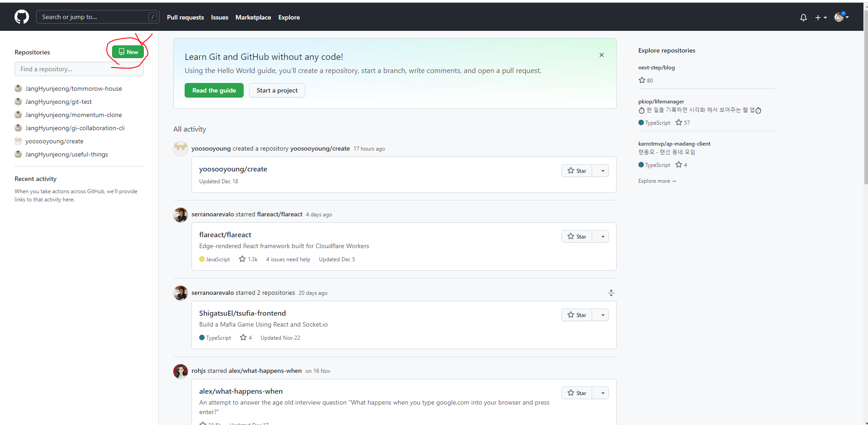This screenshot has height=425, width=868.
Task: Expand the starred 2 repositories group
Action: 611,293
